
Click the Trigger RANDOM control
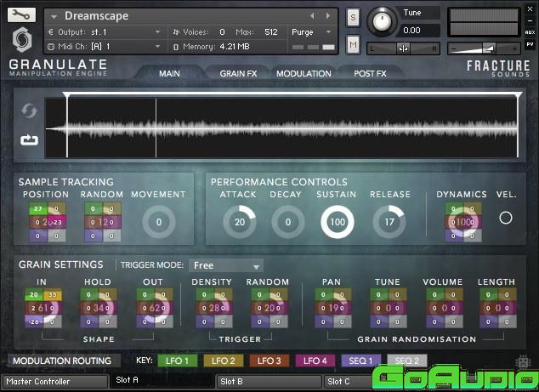[269, 308]
